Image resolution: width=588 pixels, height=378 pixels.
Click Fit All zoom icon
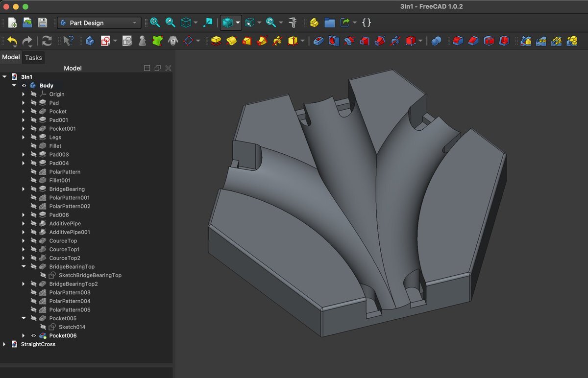coord(155,23)
